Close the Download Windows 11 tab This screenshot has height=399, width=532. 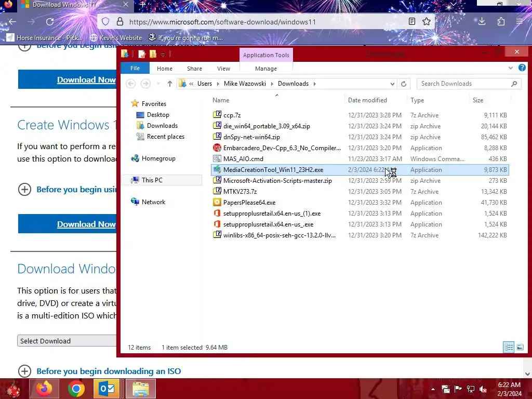tap(126, 4)
